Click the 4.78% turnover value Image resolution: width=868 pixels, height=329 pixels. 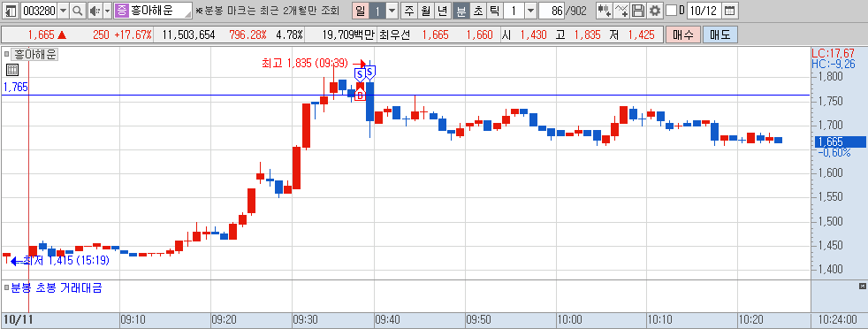pos(289,34)
